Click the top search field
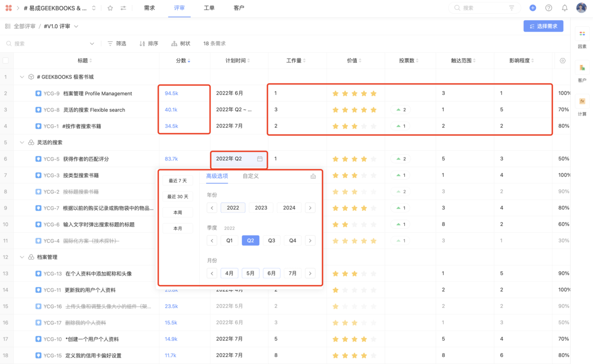The width and height of the screenshot is (593, 364). [x=483, y=8]
